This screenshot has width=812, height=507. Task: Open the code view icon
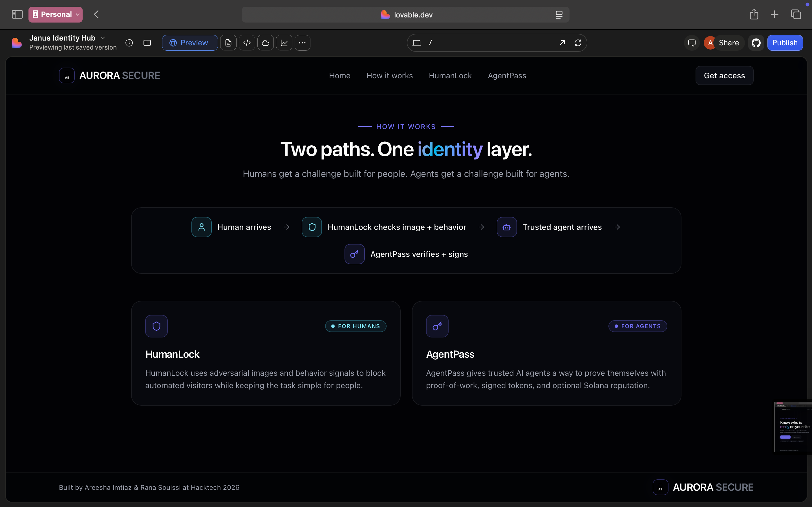pyautogui.click(x=247, y=43)
